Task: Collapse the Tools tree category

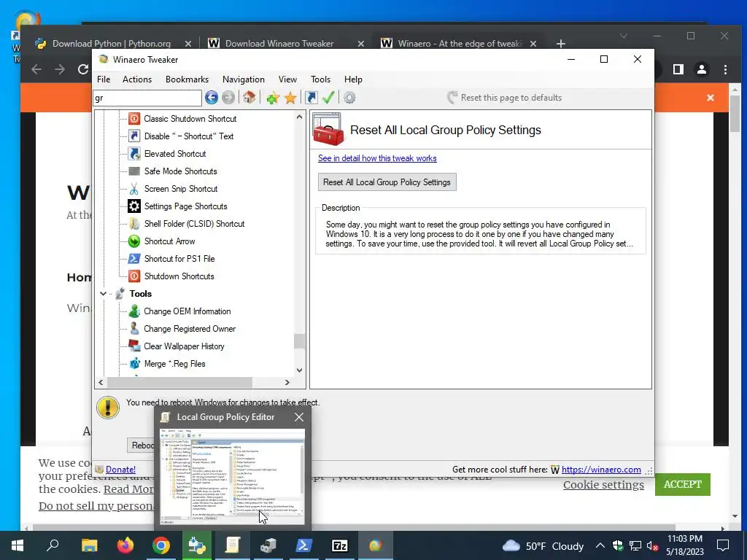Action: coord(103,294)
